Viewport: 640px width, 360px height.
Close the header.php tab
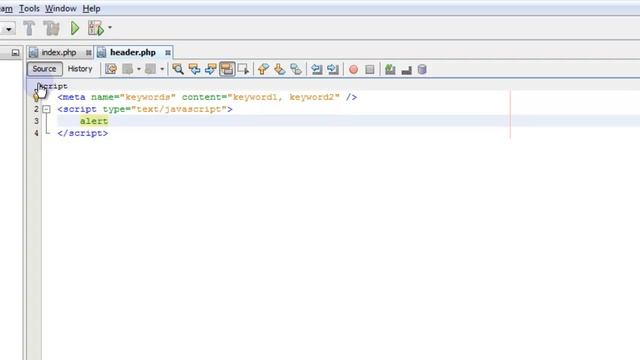coord(168,53)
